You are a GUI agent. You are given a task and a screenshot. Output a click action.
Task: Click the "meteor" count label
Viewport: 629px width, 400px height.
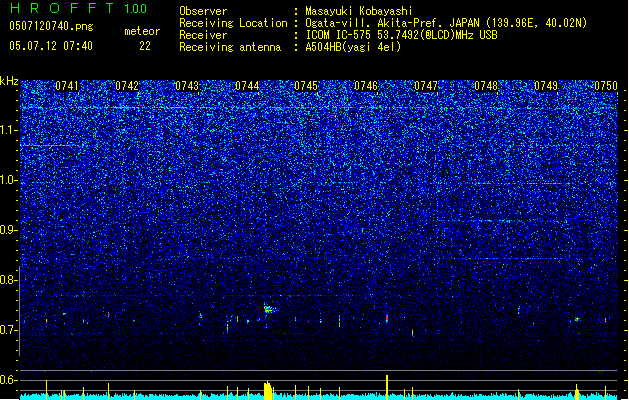tap(142, 31)
